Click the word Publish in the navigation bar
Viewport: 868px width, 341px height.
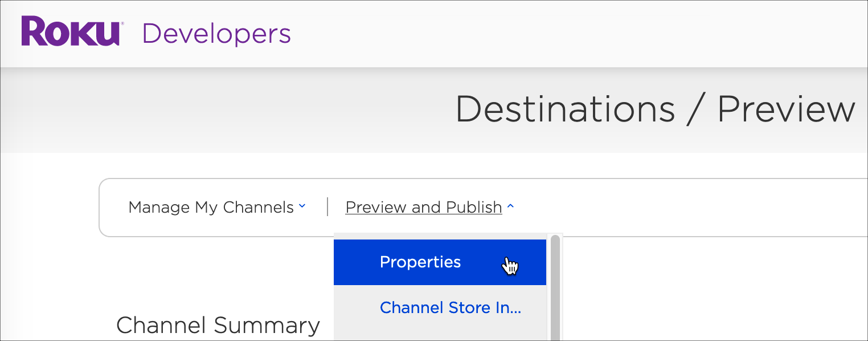(474, 207)
